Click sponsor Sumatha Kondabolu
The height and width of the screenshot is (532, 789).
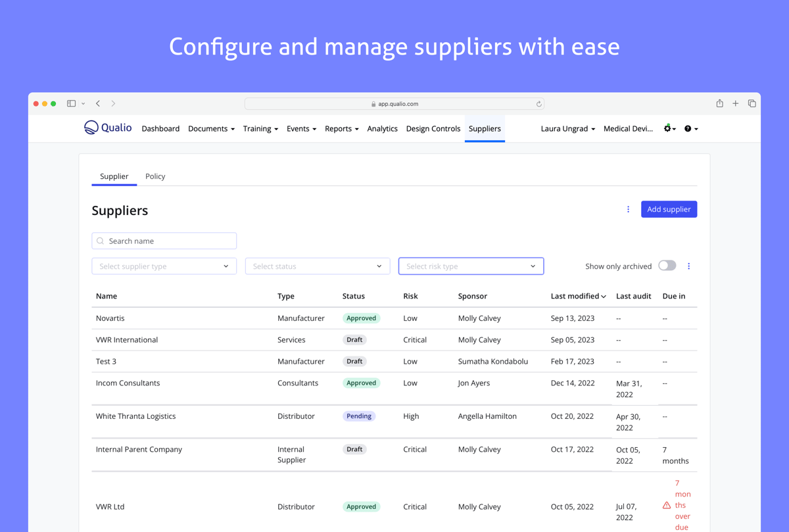click(x=493, y=362)
